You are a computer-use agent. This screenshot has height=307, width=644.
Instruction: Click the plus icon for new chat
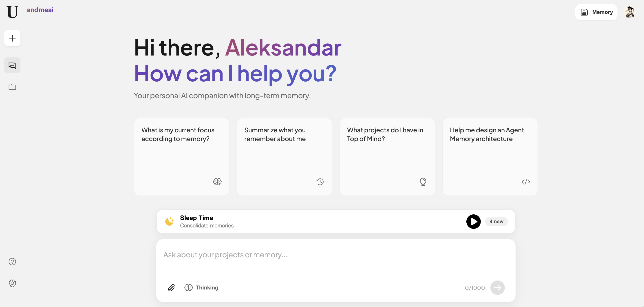click(12, 38)
